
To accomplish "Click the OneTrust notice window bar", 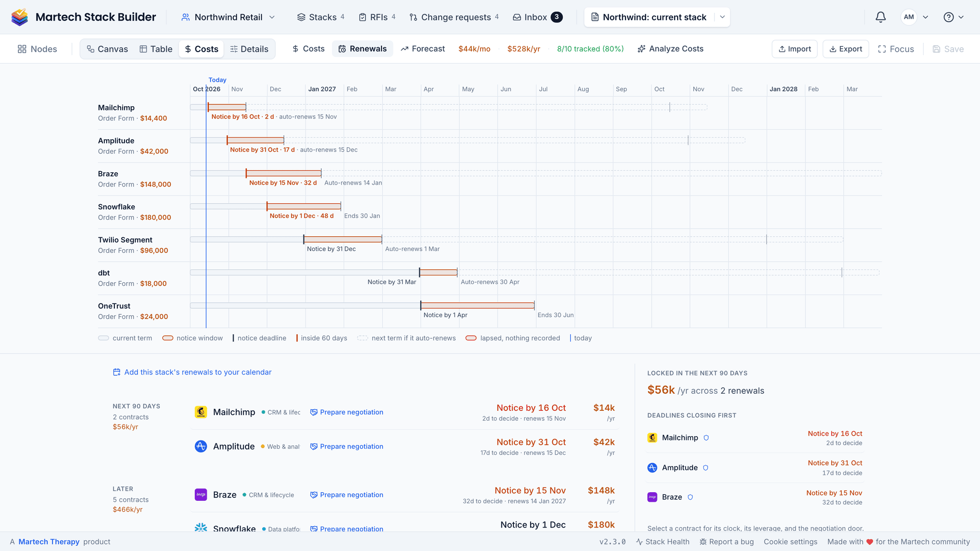I will point(478,305).
